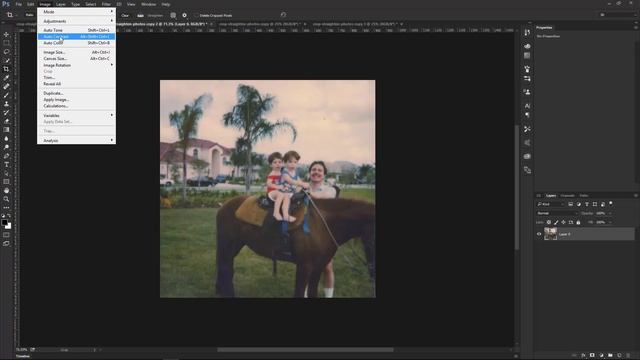Open the Swatches panel icon
The height and width of the screenshot is (360, 640).
click(527, 55)
